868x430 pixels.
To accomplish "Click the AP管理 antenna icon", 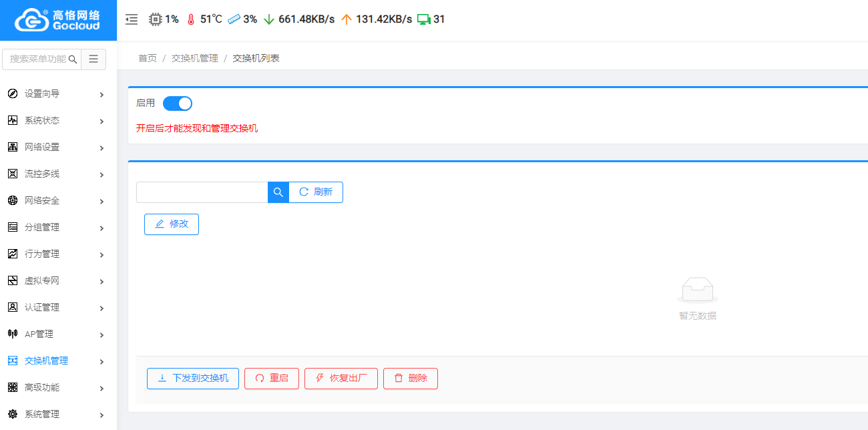I will tap(13, 334).
